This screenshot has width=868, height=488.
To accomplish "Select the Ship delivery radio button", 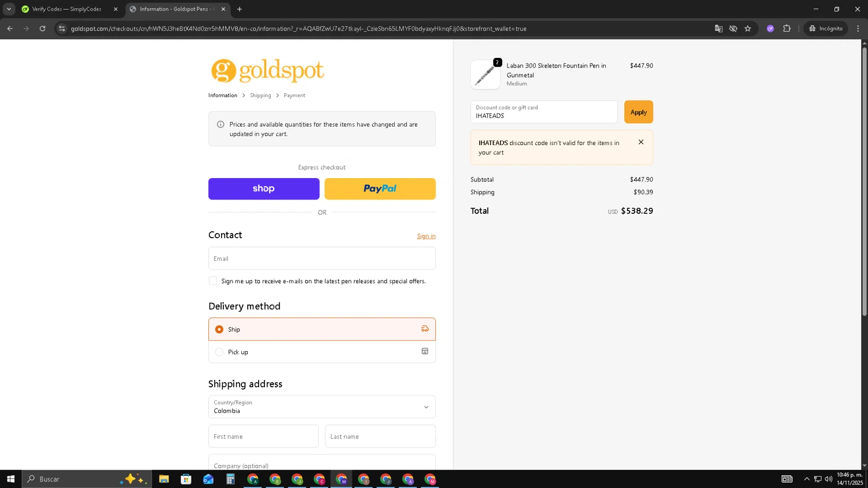I will tap(219, 329).
